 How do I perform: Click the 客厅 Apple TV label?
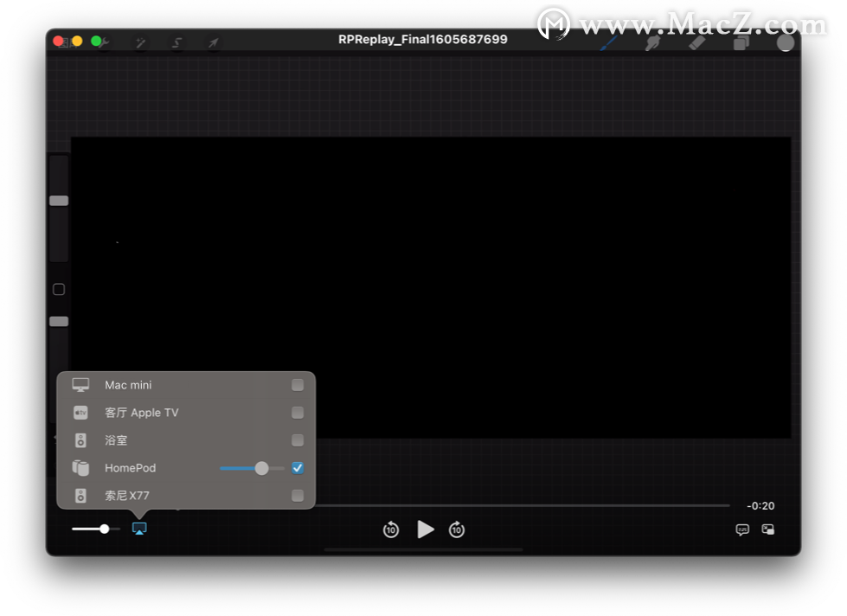142,413
